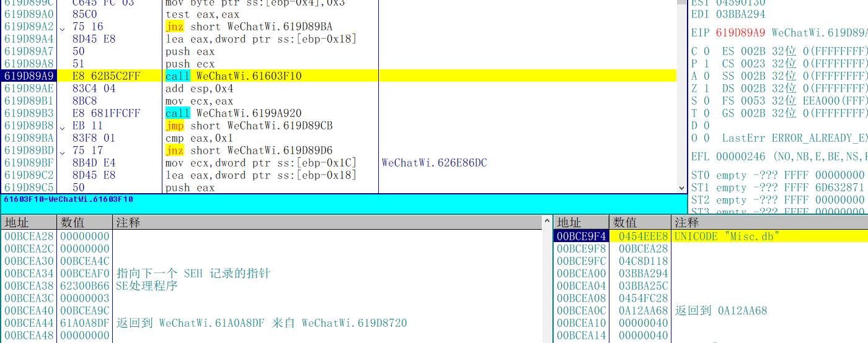Select jnz short WeChatWi.619D89BA instruction

coord(249,27)
